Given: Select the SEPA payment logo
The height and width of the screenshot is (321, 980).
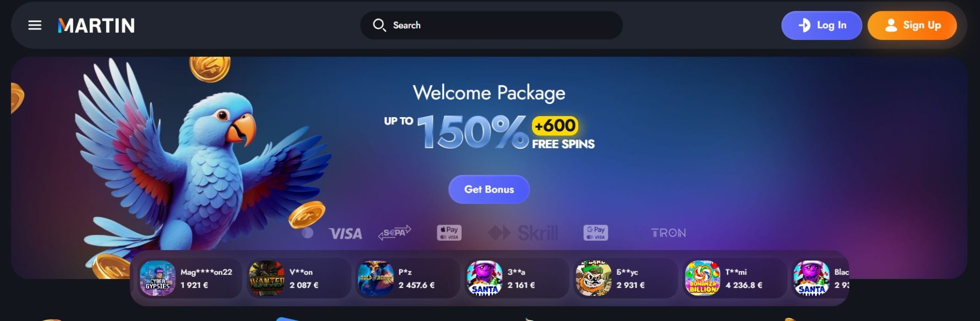Looking at the screenshot, I should coord(395,233).
